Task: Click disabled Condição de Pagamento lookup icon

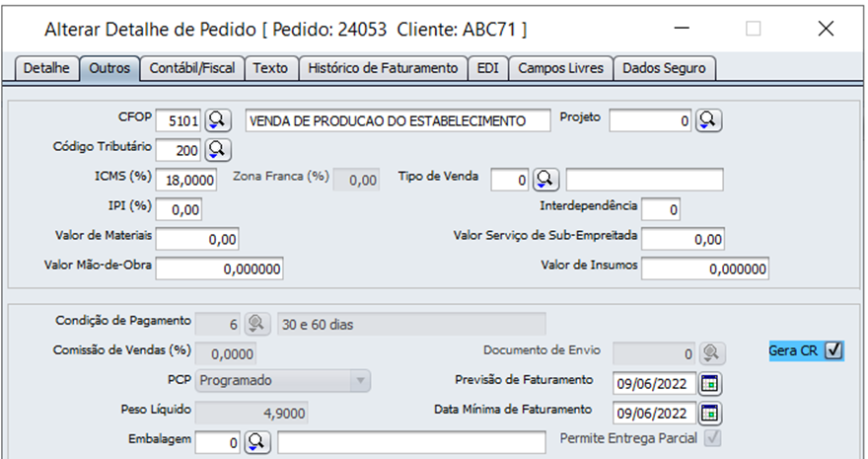Action: [x=256, y=324]
